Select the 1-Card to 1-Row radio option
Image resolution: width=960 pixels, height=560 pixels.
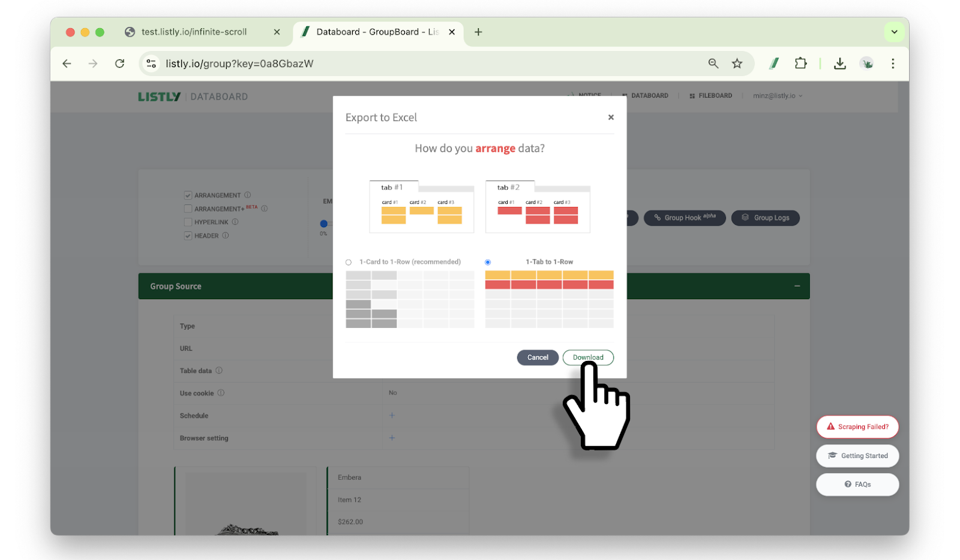click(349, 263)
